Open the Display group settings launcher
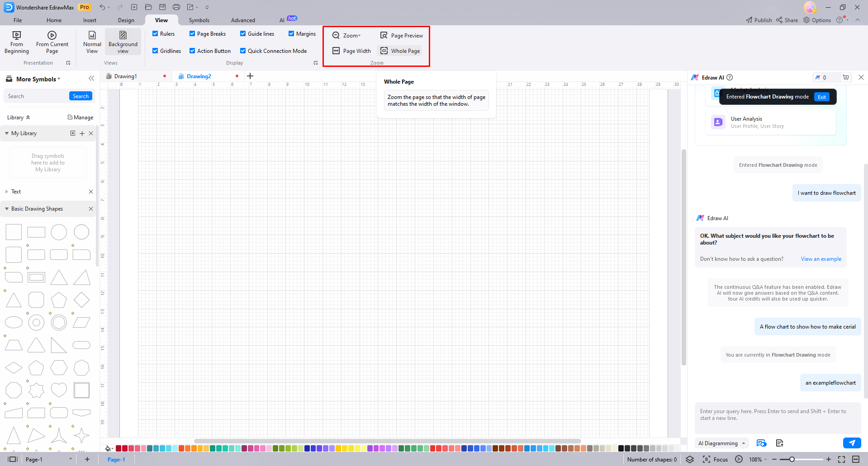The height and width of the screenshot is (466, 868). [316, 63]
